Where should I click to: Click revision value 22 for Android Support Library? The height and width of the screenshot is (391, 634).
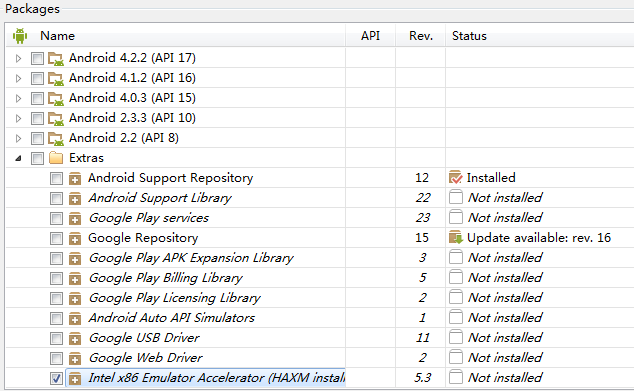point(423,198)
